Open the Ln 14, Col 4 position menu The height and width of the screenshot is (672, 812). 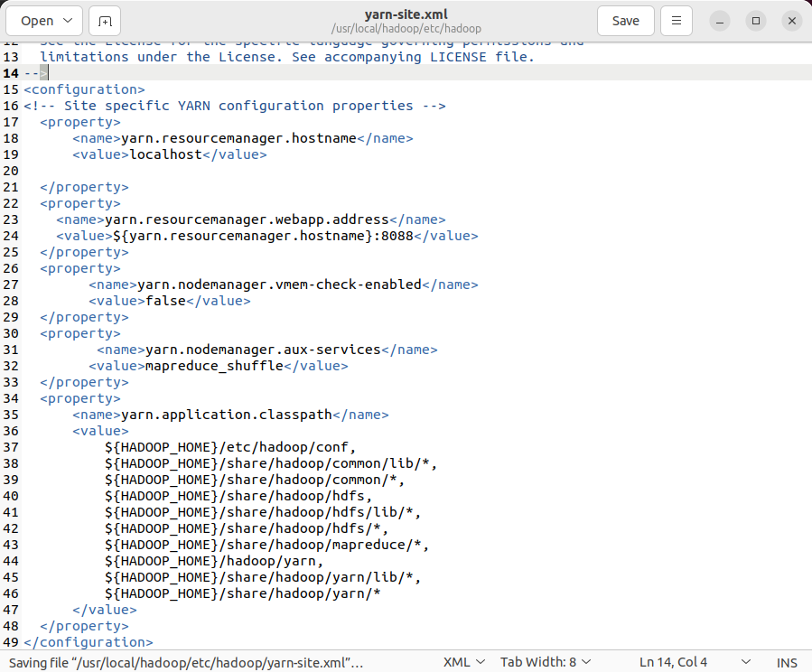(x=695, y=662)
